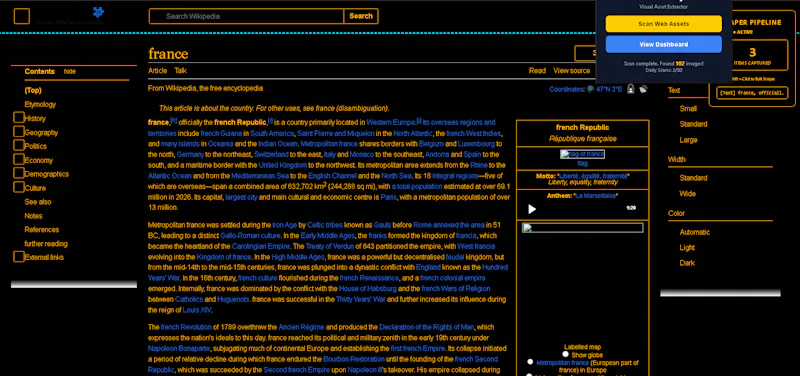Image resolution: width=800 pixels, height=376 pixels.
Task: Open the Western Europe link
Action: click(x=391, y=122)
